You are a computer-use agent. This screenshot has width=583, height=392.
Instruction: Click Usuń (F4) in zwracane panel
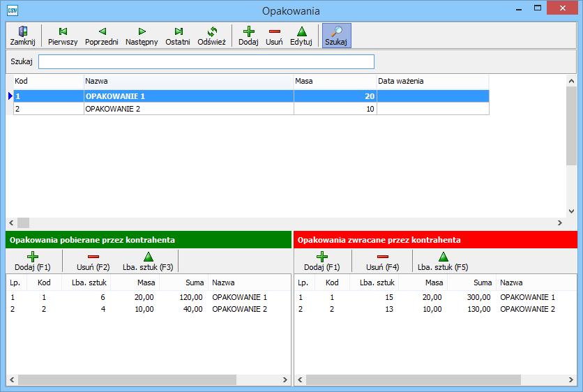pyautogui.click(x=383, y=261)
